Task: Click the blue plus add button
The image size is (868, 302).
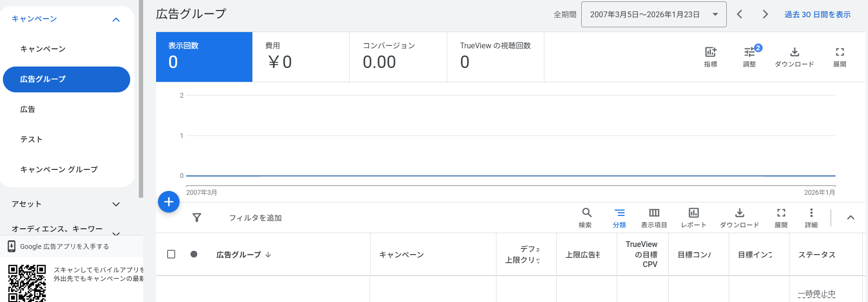Action: pos(169,202)
